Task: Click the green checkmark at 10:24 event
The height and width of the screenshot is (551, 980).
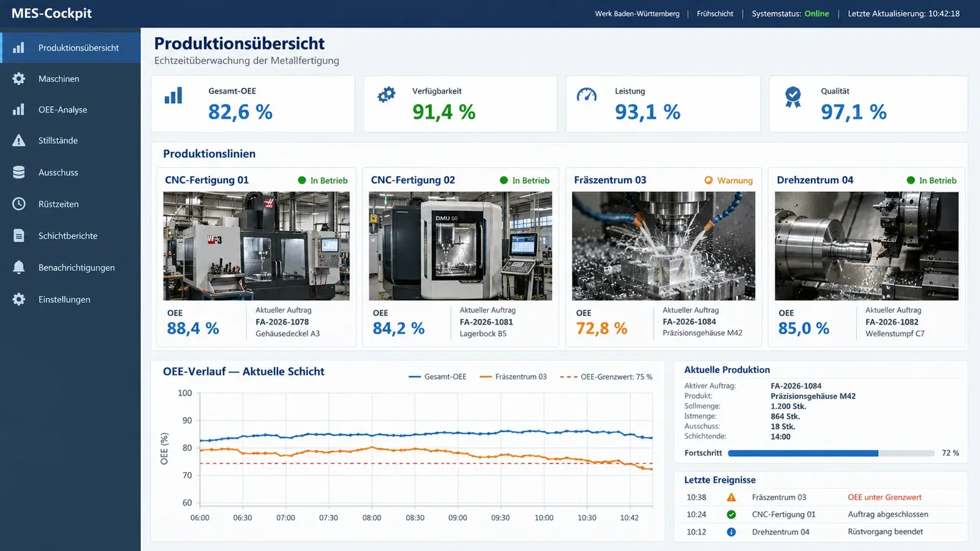Action: (731, 514)
